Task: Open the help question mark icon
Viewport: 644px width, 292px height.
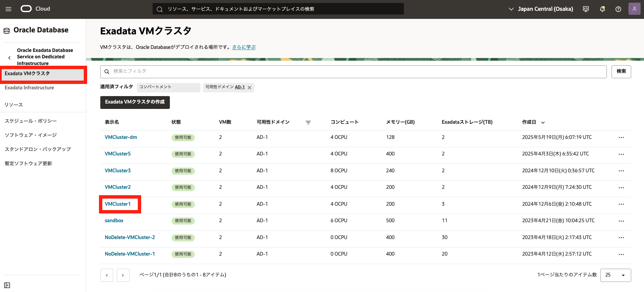Action: [x=618, y=9]
